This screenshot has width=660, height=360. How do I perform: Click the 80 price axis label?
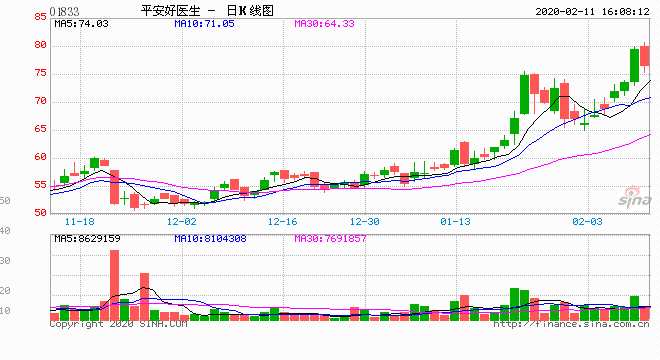[x=40, y=45]
